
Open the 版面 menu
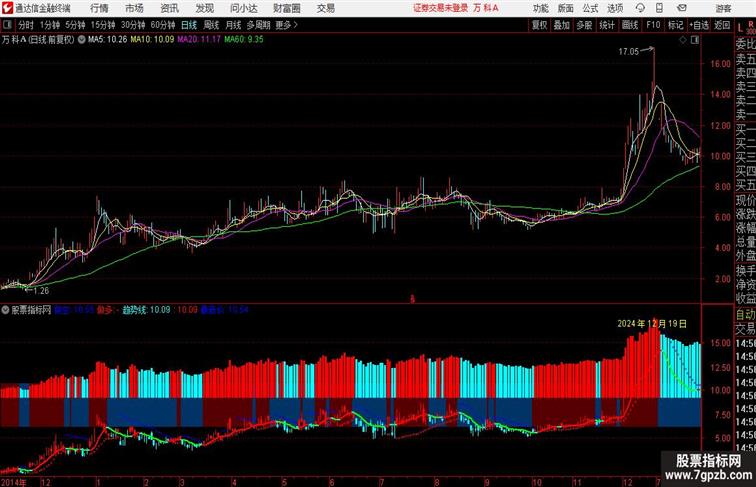(x=566, y=8)
